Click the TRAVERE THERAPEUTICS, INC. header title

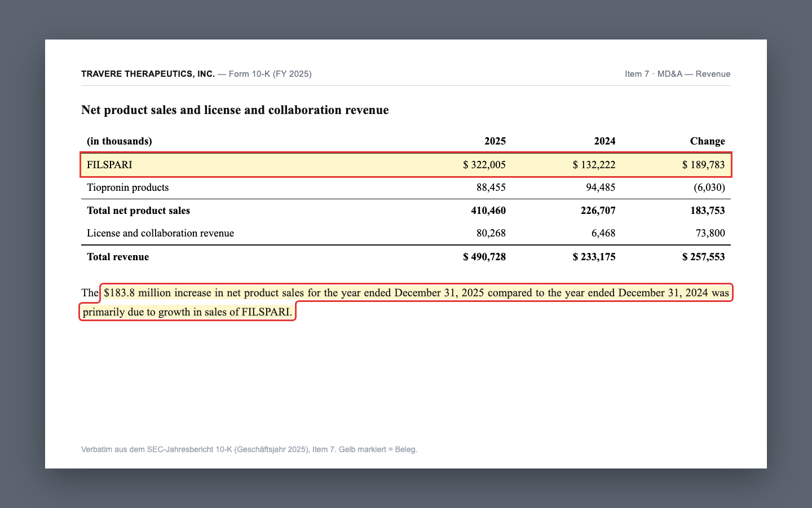[148, 74]
